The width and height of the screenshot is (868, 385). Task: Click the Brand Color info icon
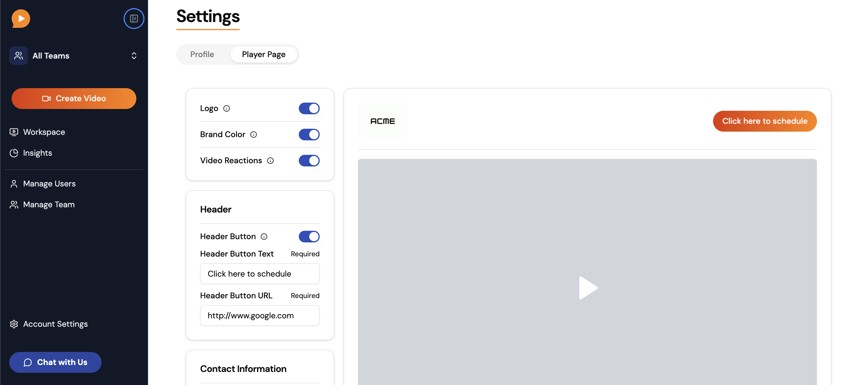point(253,135)
